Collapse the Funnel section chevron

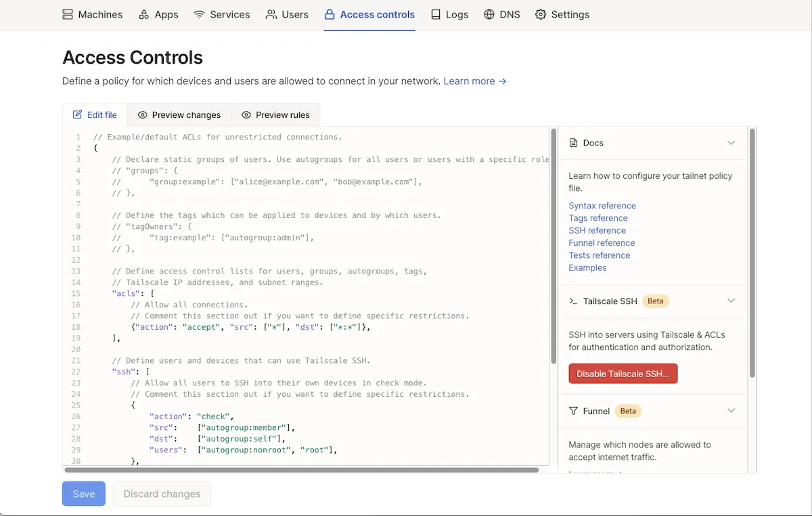point(731,411)
